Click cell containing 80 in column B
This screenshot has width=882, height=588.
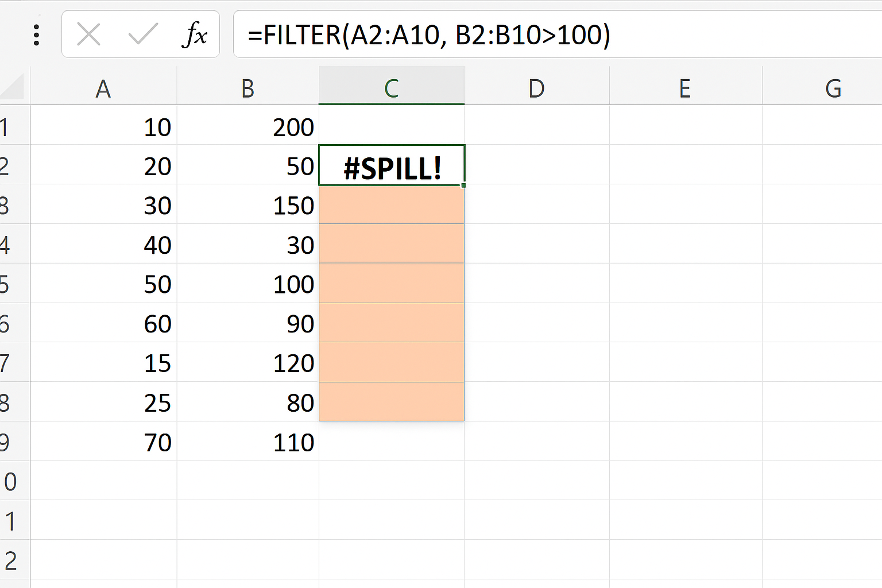coord(248,402)
